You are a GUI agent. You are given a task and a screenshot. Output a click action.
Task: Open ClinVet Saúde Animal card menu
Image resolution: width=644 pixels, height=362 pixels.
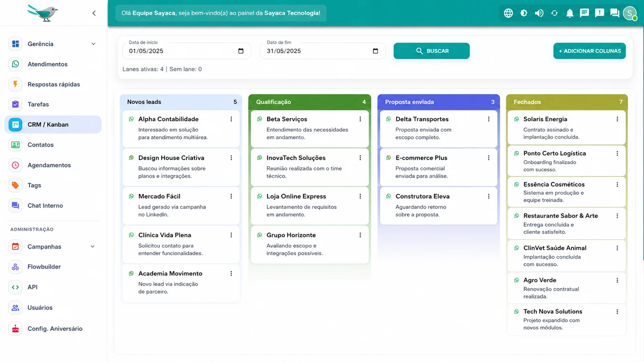[617, 248]
